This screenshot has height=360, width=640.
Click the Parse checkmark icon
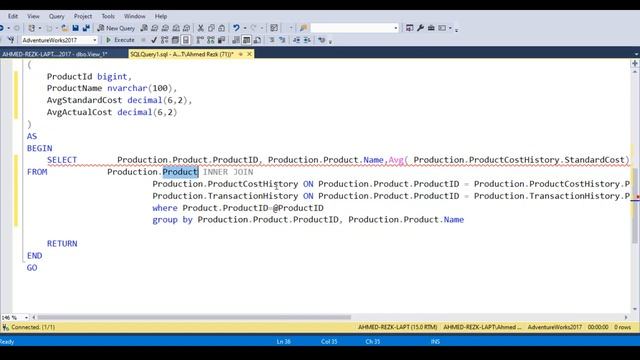click(x=154, y=40)
